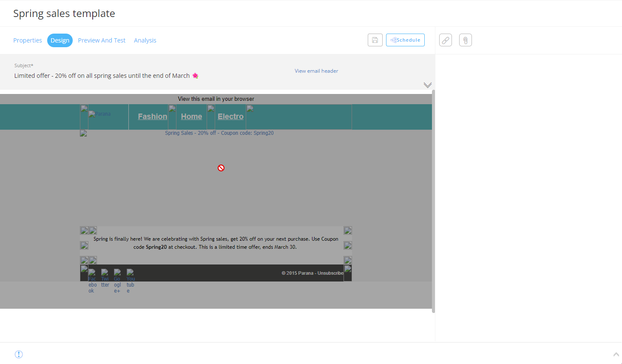Open the paperclip attachments icon
This screenshot has width=622, height=364.
(465, 40)
